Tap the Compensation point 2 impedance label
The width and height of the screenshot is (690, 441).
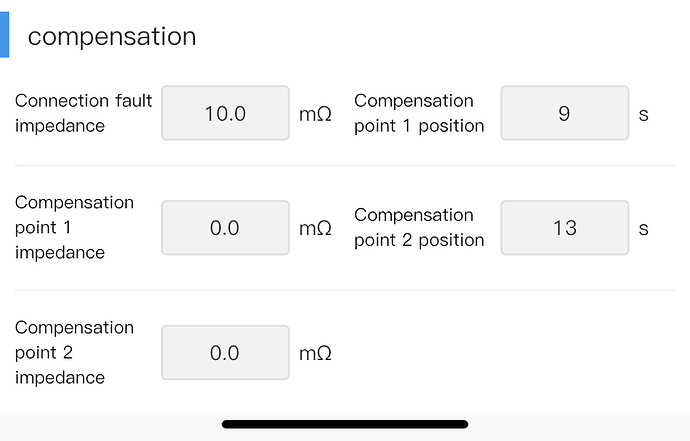point(74,353)
